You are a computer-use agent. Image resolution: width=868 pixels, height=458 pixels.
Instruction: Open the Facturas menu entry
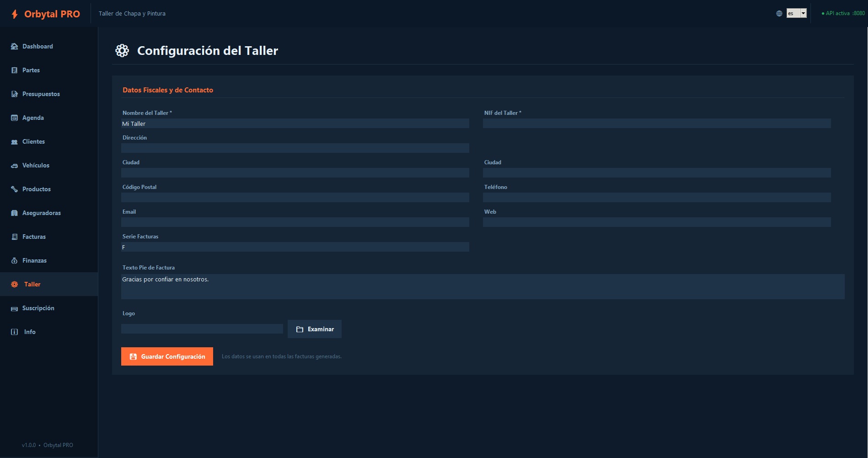(34, 237)
